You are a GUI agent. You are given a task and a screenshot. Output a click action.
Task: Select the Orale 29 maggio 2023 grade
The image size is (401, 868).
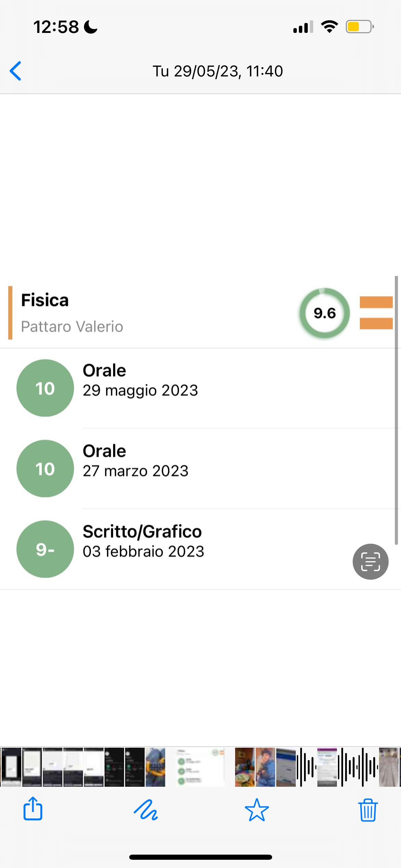pyautogui.click(x=141, y=381)
